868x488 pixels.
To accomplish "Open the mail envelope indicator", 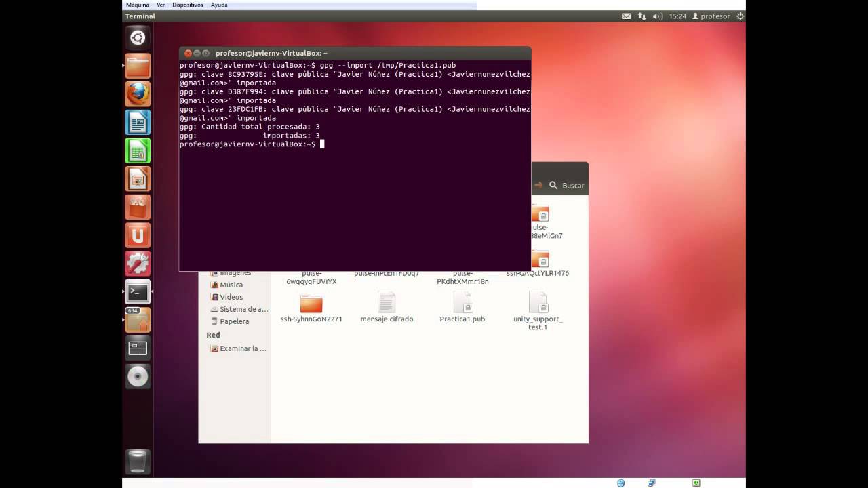I will pos(626,16).
